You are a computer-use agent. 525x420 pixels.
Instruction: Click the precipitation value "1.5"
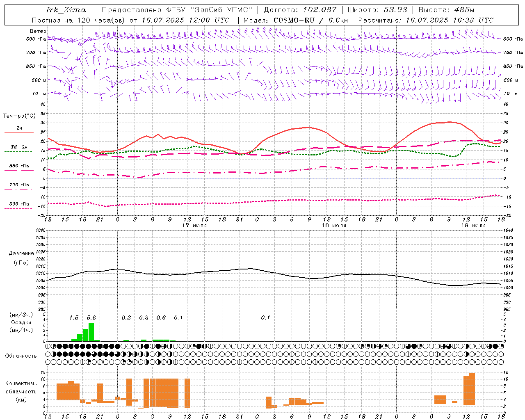coord(74,318)
